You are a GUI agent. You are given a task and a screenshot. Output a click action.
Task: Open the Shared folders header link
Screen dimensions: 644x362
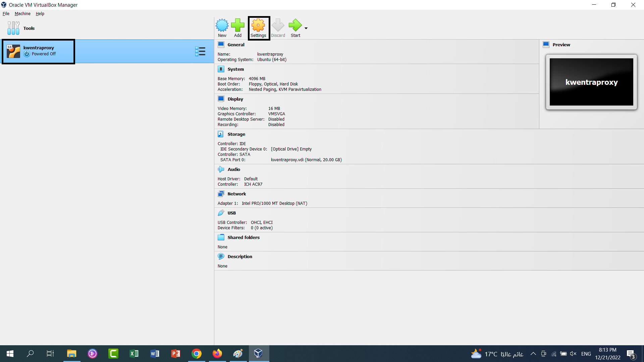244,237
